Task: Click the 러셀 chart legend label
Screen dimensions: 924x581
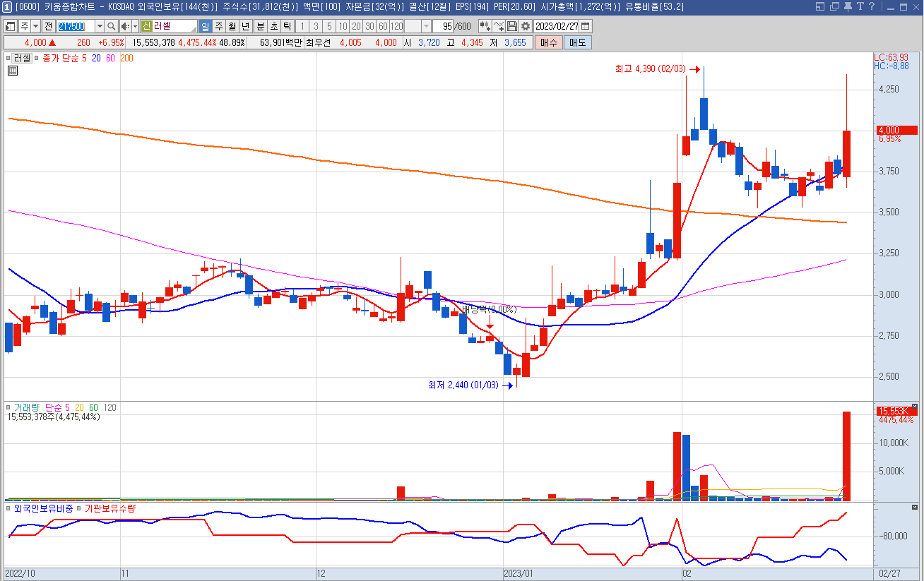Action: [22, 59]
